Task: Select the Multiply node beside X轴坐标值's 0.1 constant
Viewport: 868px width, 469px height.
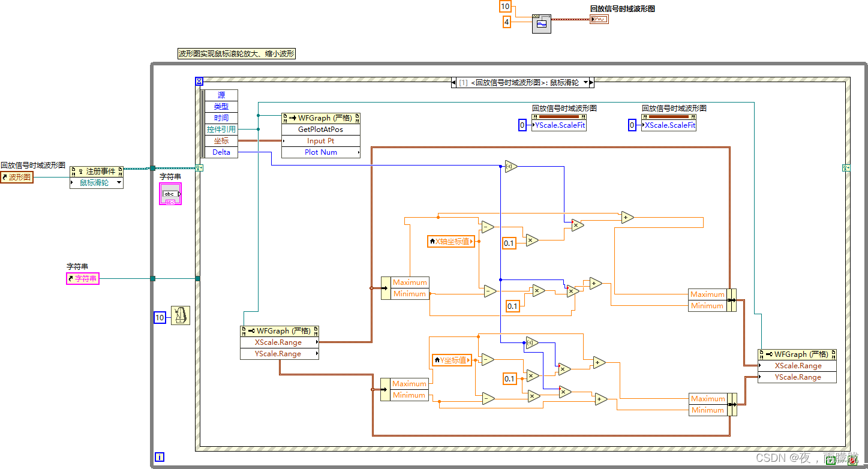Action: [x=531, y=240]
